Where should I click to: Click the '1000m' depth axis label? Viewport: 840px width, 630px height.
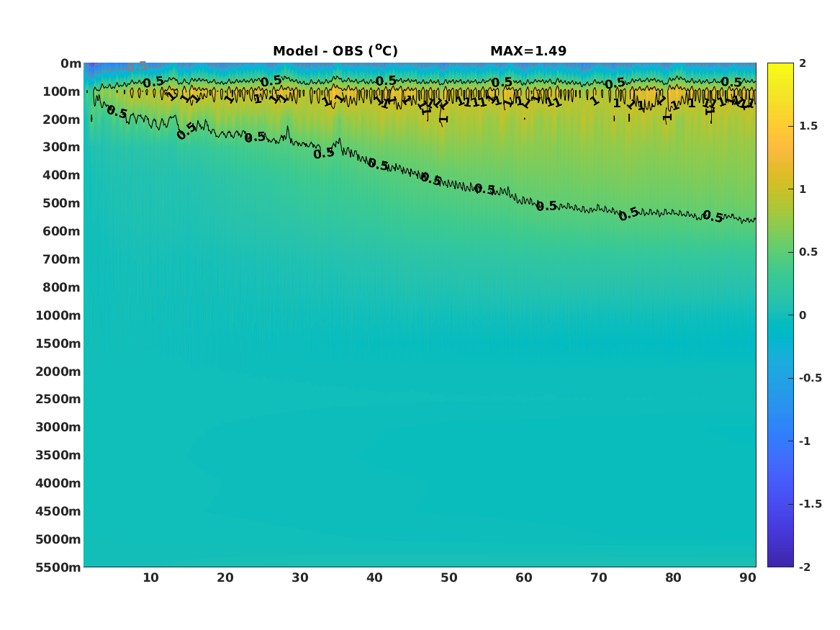pyautogui.click(x=58, y=315)
